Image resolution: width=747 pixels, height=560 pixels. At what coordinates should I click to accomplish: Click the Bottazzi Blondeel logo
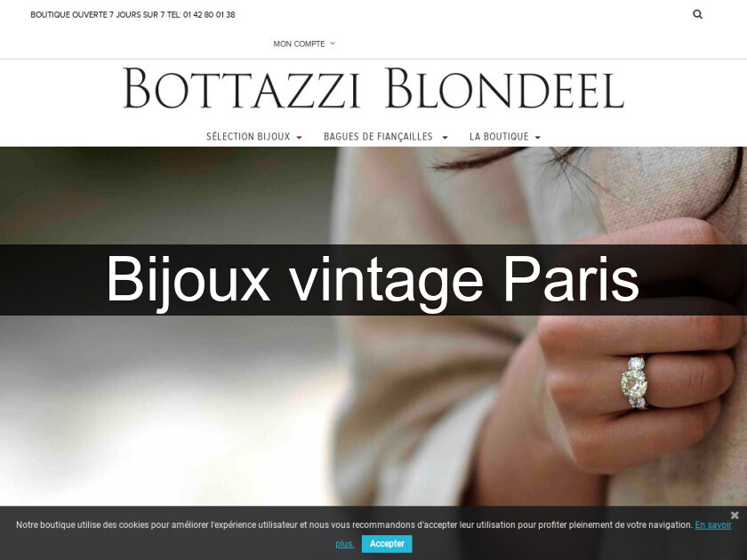point(373,89)
